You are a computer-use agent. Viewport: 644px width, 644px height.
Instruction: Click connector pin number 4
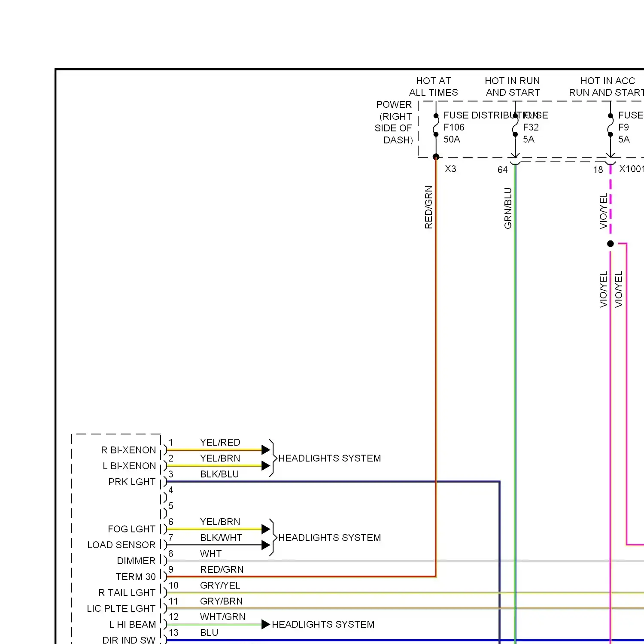(171, 490)
